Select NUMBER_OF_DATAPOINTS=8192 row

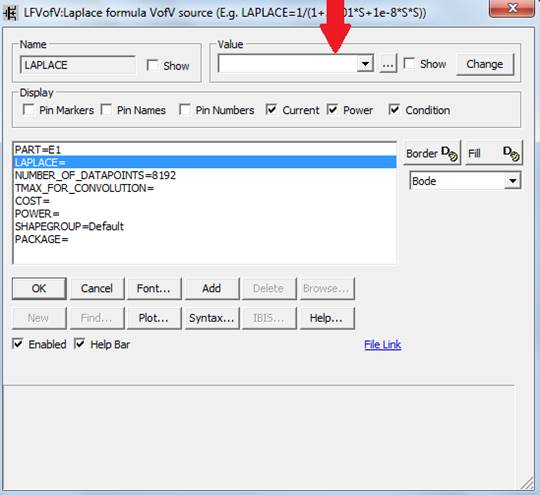[x=205, y=175]
